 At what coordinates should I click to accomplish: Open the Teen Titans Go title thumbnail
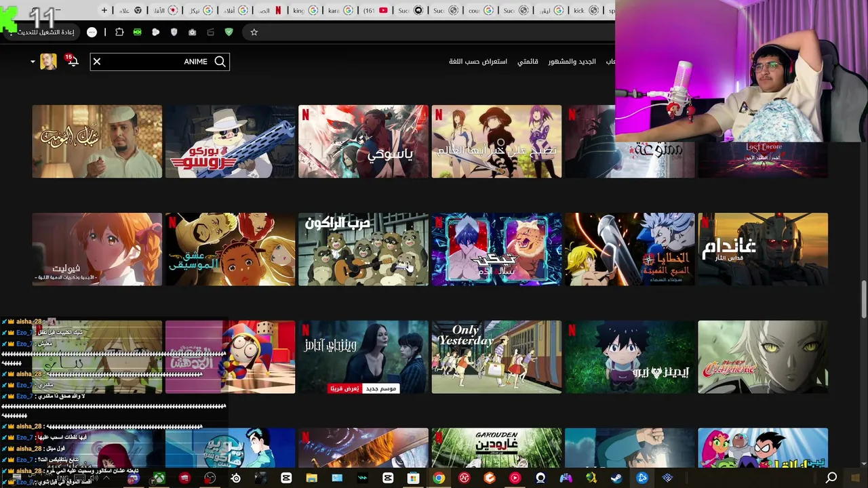pyautogui.click(x=763, y=447)
